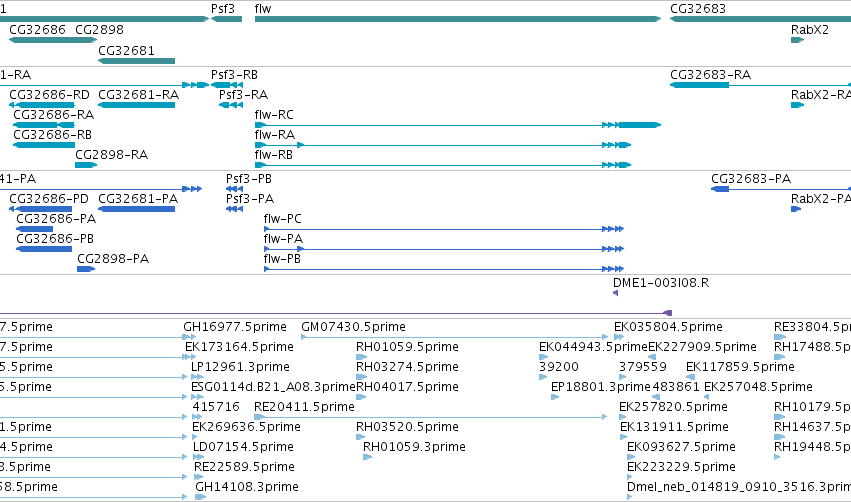
Task: Click the CG32686-PA protein feature
Action: tap(35, 229)
